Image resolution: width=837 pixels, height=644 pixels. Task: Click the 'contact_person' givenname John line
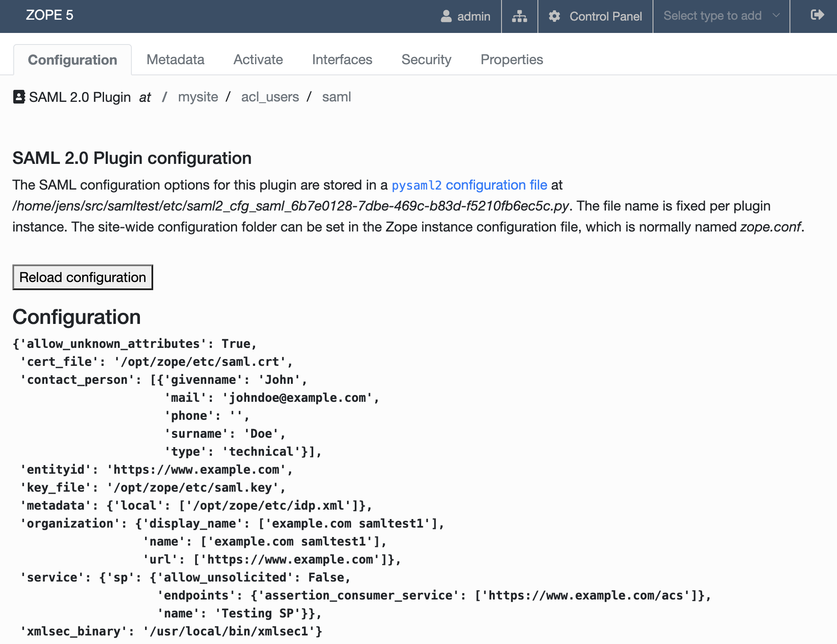(x=163, y=380)
